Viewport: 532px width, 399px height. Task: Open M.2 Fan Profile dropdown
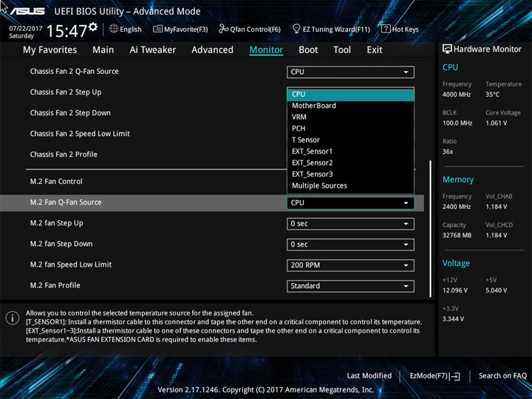(350, 286)
